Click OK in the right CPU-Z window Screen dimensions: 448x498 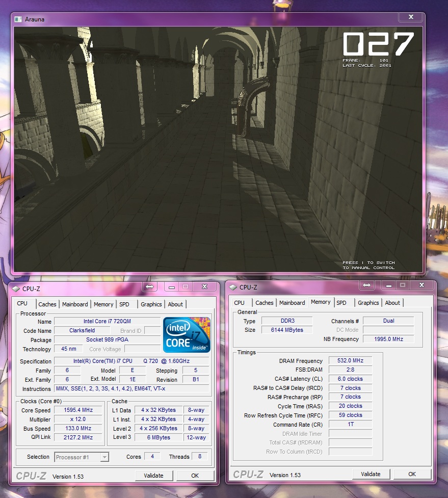point(412,474)
